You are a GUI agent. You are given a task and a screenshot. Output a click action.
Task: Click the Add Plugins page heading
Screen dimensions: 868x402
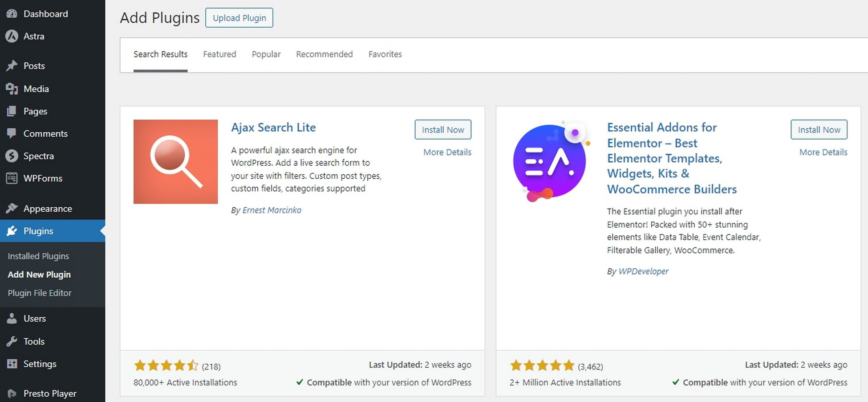coord(160,18)
